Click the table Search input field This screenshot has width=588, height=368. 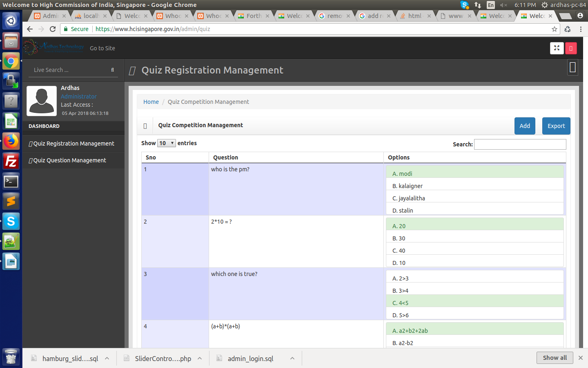[520, 144]
